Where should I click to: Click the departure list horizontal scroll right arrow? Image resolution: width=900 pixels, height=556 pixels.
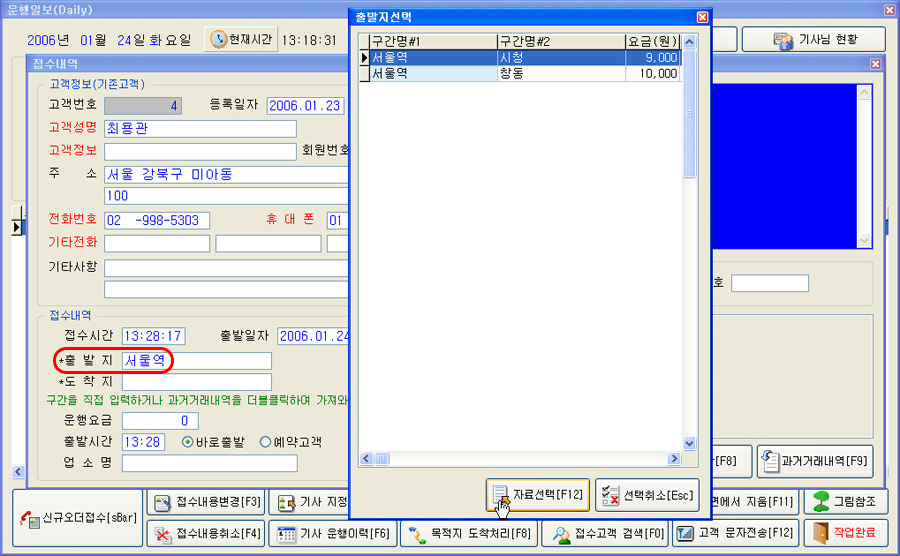pos(674,458)
